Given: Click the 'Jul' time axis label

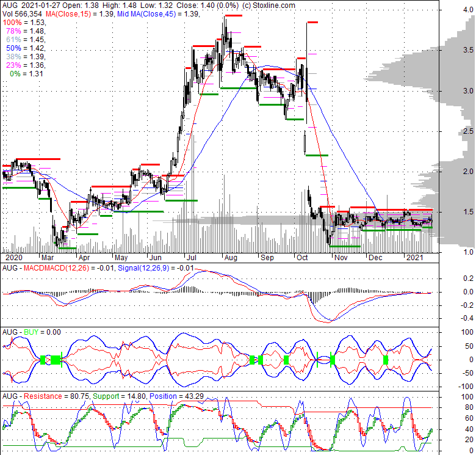Looking at the screenshot, I should [x=191, y=258].
